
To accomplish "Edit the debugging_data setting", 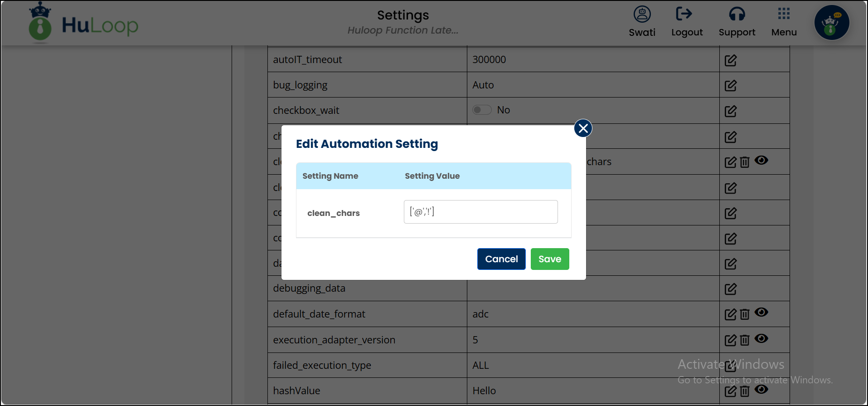I will pyautogui.click(x=730, y=289).
